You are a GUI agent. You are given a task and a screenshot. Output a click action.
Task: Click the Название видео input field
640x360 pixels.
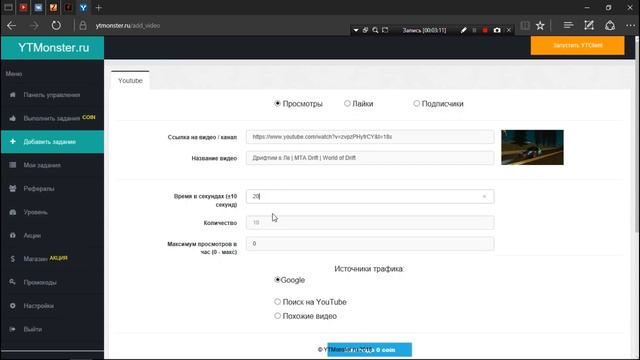370,158
